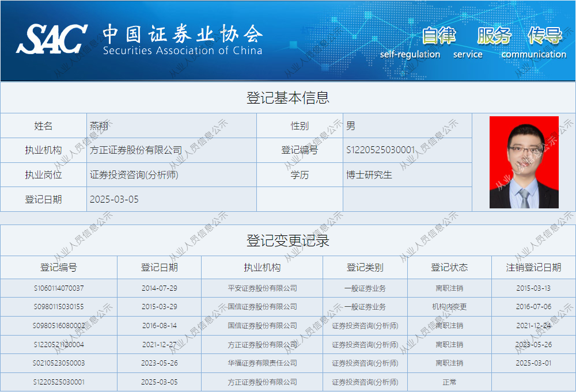Image resolution: width=576 pixels, height=392 pixels.
Task: Click the 登记变更记录 section heading
Action: pyautogui.click(x=288, y=241)
